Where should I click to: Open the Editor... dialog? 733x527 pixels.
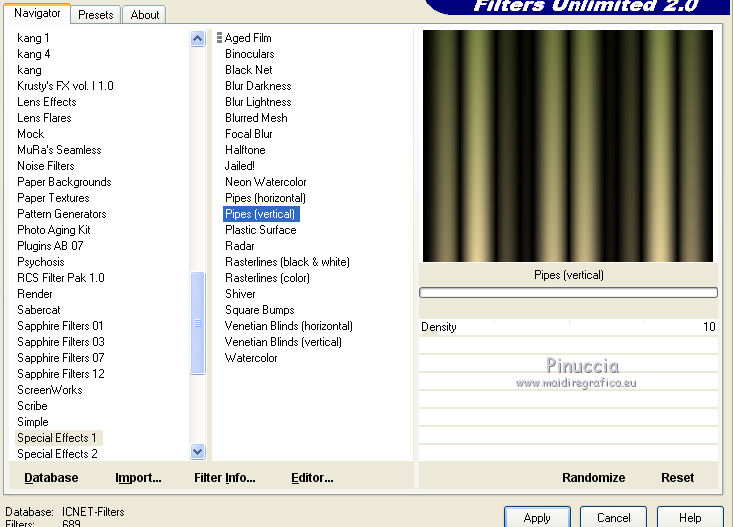312,477
